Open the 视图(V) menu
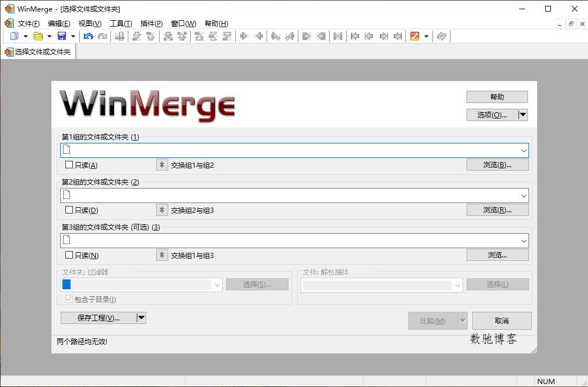 pyautogui.click(x=90, y=24)
